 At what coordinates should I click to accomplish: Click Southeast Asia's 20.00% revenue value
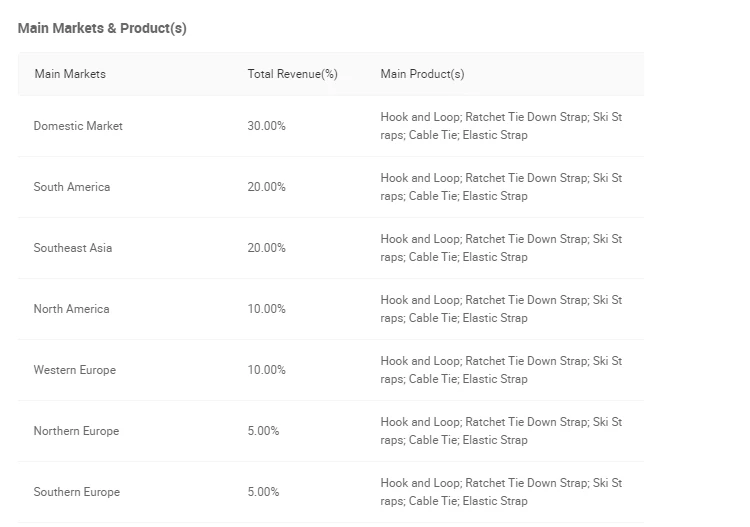pyautogui.click(x=266, y=248)
